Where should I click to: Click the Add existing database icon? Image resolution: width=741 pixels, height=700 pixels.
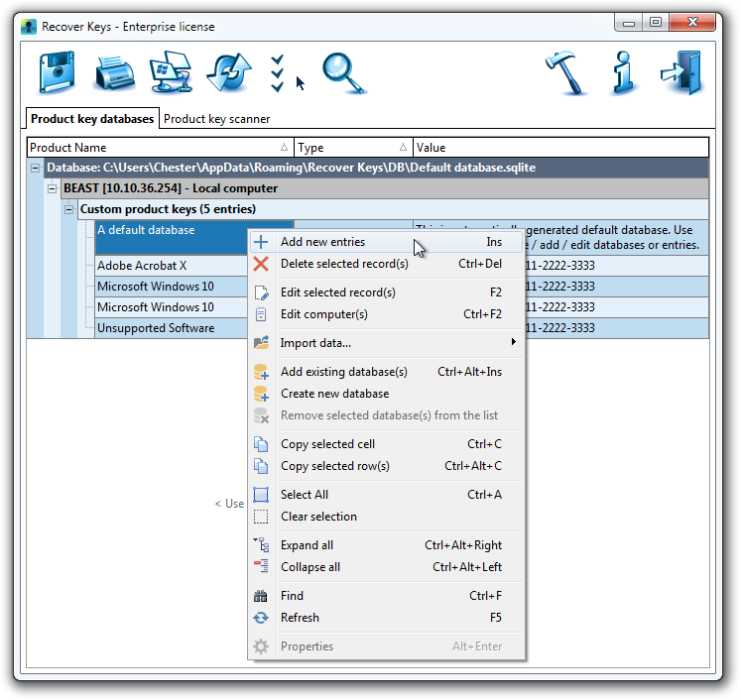pos(261,372)
